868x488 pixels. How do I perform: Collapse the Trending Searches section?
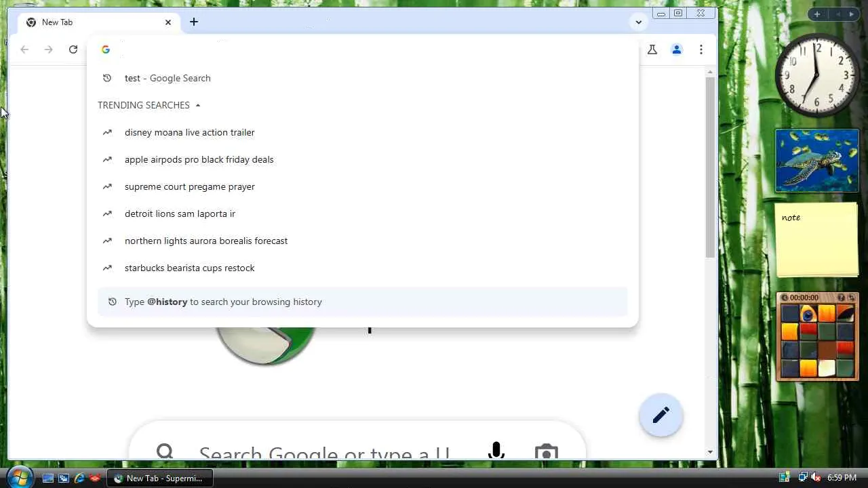point(198,105)
